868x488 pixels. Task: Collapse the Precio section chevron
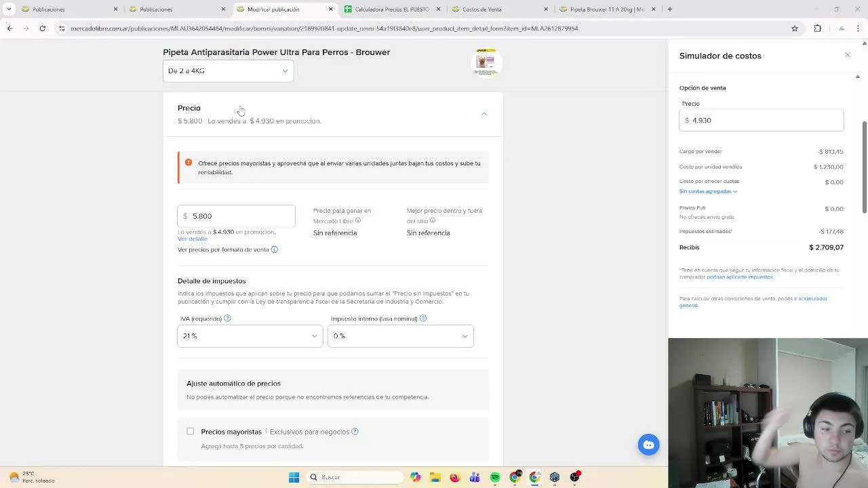pos(484,114)
